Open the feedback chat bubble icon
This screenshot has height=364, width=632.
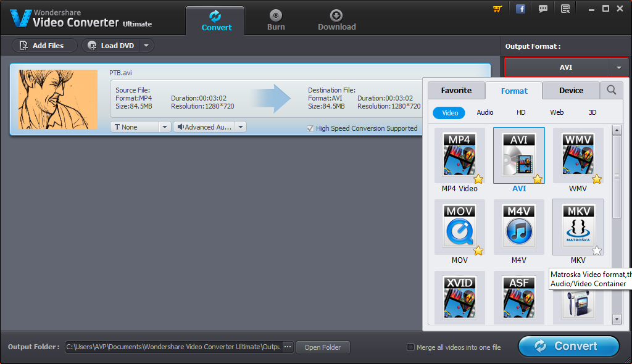543,9
